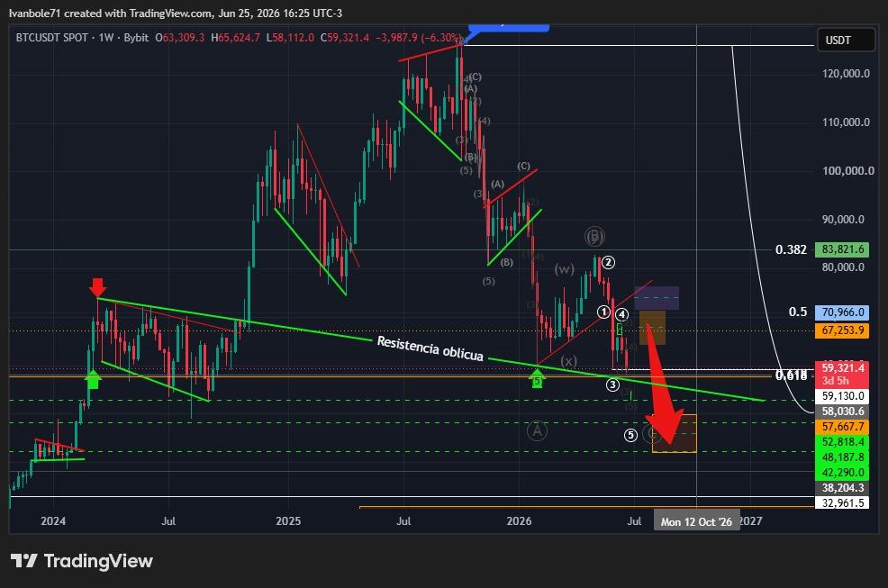
Task: Click the gray 58,030.6 price label
Action: point(842,412)
